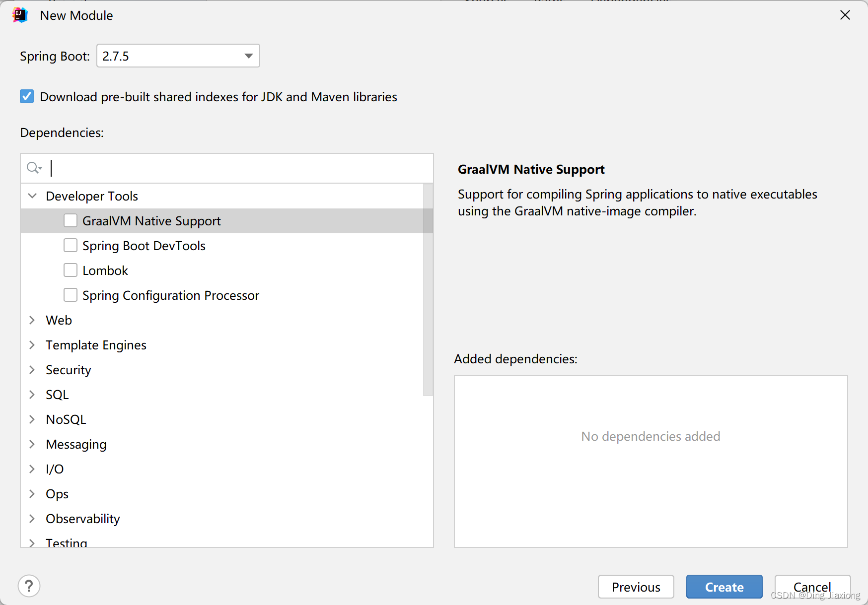Check the Spring Boot DevTools box
The width and height of the screenshot is (868, 605).
pyautogui.click(x=71, y=245)
